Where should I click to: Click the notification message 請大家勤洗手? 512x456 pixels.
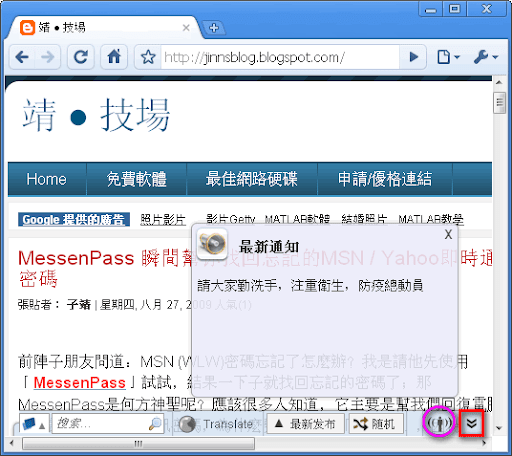pyautogui.click(x=310, y=286)
